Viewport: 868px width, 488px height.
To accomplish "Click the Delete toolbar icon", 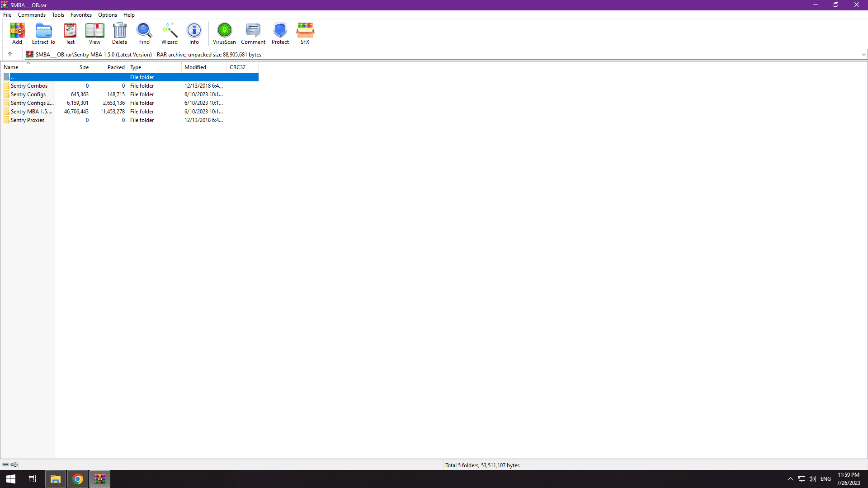I will pyautogui.click(x=119, y=33).
